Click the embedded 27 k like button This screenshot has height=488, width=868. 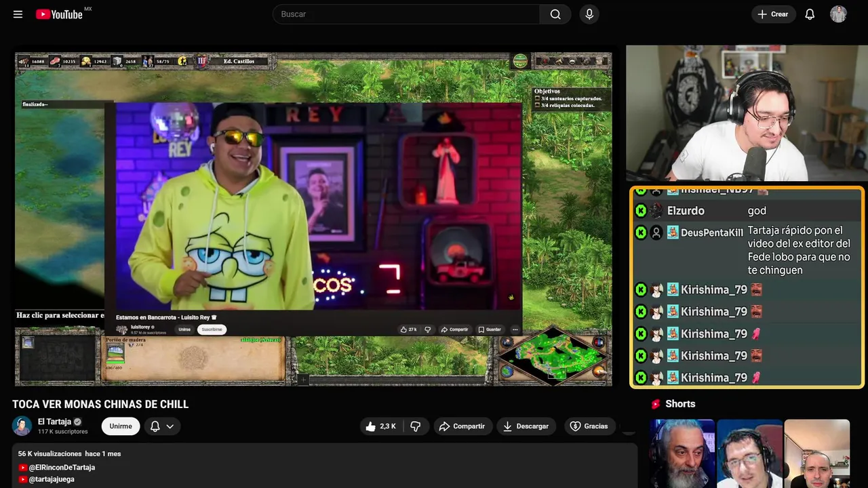coord(408,329)
